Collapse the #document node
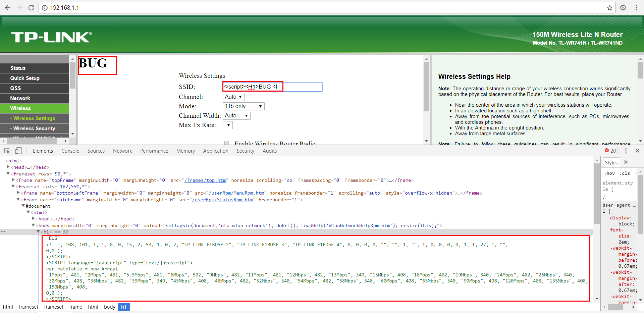644x313 pixels. 23,206
